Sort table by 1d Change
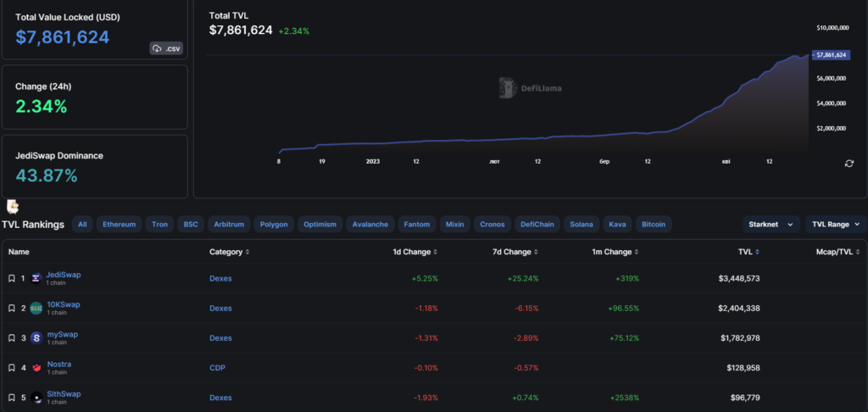Image resolution: width=868 pixels, height=412 pixels. (415, 252)
